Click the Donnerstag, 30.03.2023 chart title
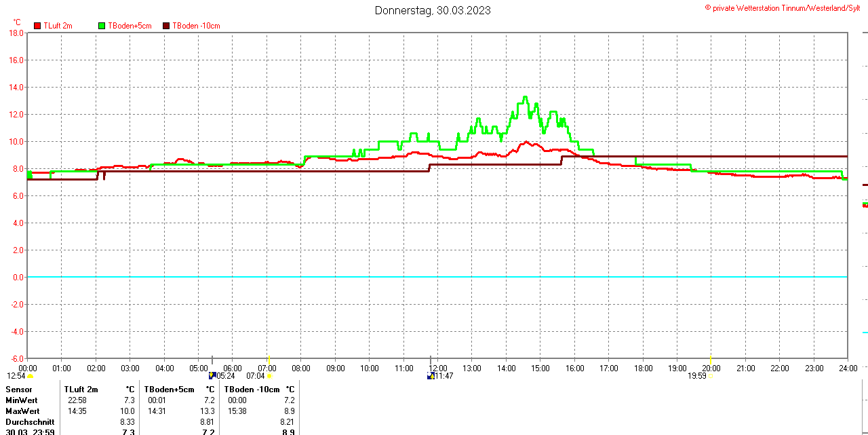This screenshot has height=435, width=868. pos(433,10)
